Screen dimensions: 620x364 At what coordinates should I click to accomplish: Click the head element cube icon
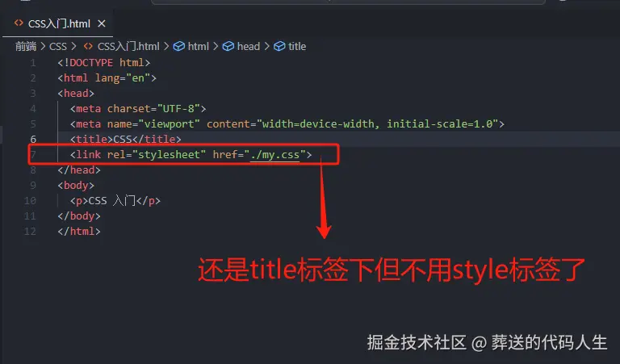tap(228, 47)
